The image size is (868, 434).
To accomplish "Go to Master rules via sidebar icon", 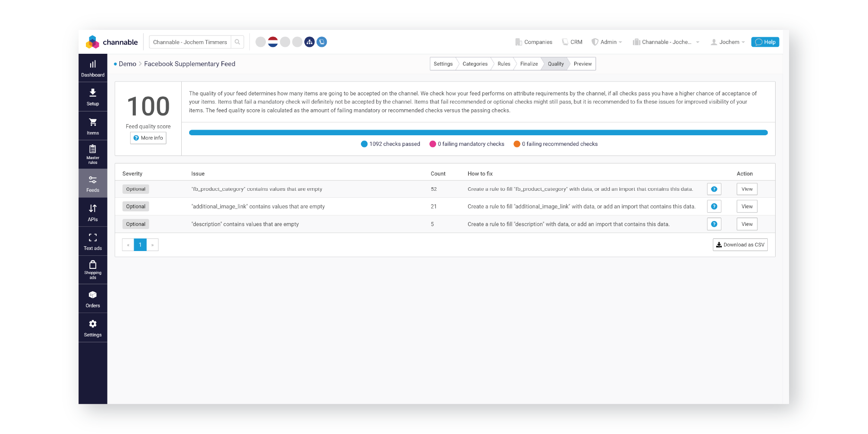I will click(x=92, y=154).
